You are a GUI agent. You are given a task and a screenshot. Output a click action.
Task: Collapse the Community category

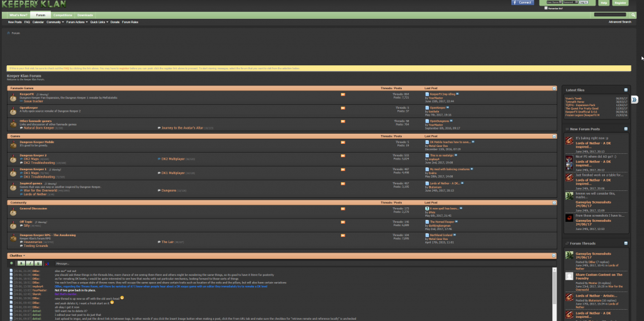[555, 202]
